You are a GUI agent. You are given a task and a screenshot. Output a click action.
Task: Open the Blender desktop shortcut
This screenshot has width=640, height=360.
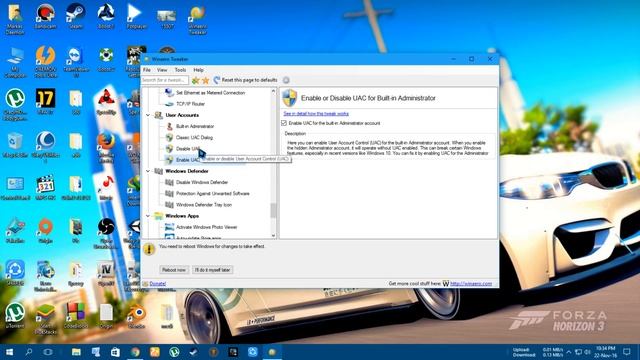click(x=136, y=317)
